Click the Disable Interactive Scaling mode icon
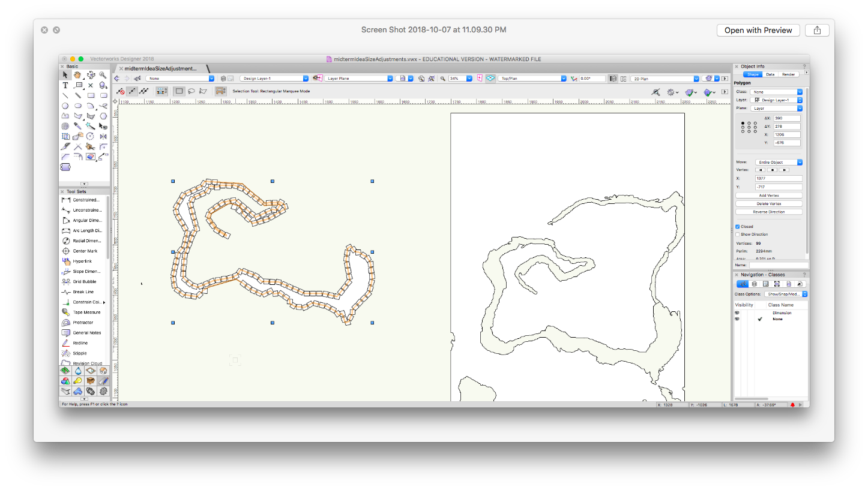The height and width of the screenshot is (490, 868). tap(121, 91)
